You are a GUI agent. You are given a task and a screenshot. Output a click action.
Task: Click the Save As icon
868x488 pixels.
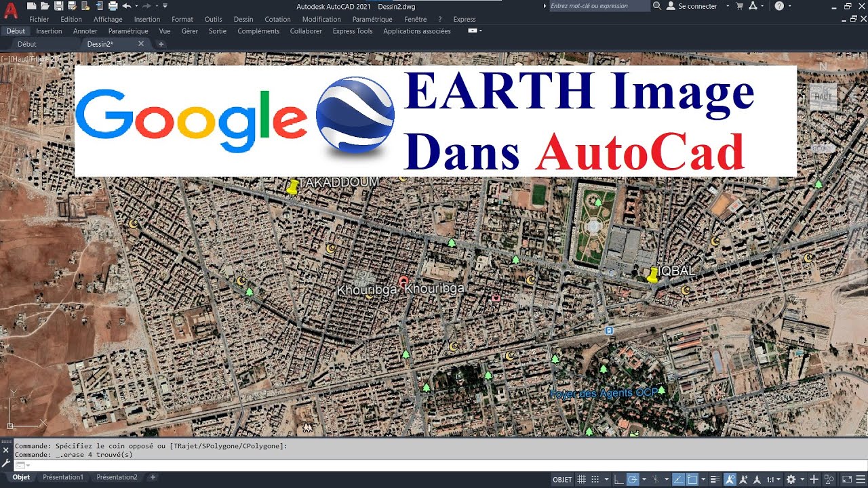tap(71, 6)
